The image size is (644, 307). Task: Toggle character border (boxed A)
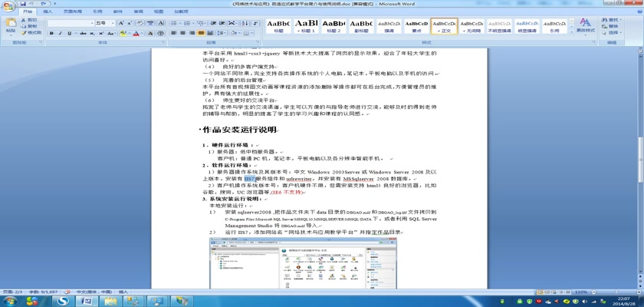[x=161, y=24]
